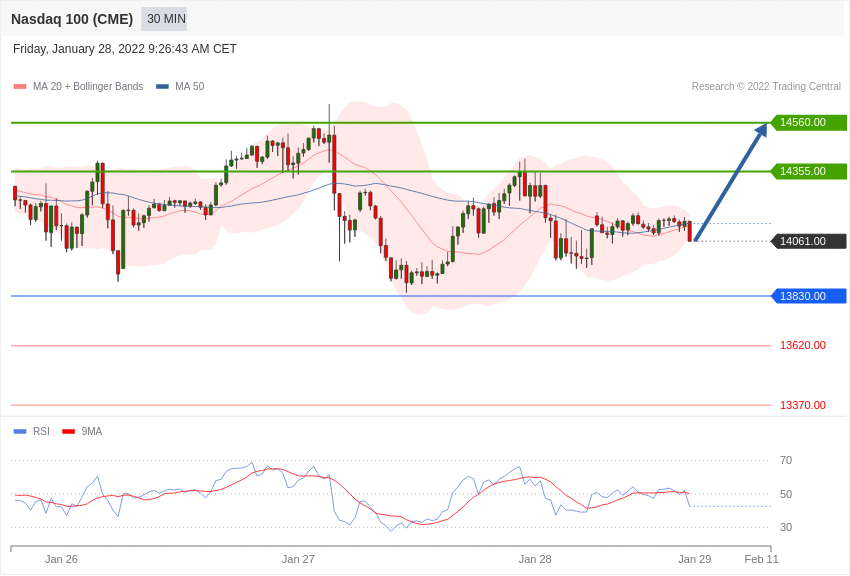The width and height of the screenshot is (850, 576).
Task: Select the Nasdaq 100 (CME) chart title
Action: [72, 19]
